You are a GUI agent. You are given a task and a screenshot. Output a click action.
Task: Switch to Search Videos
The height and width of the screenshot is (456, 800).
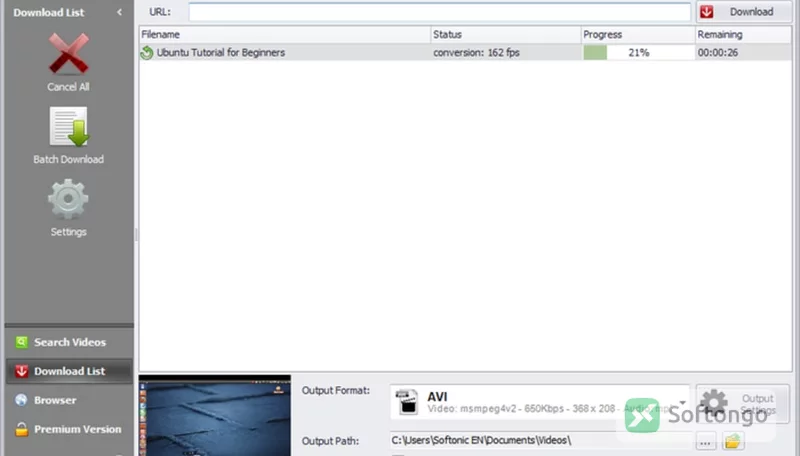tap(69, 342)
